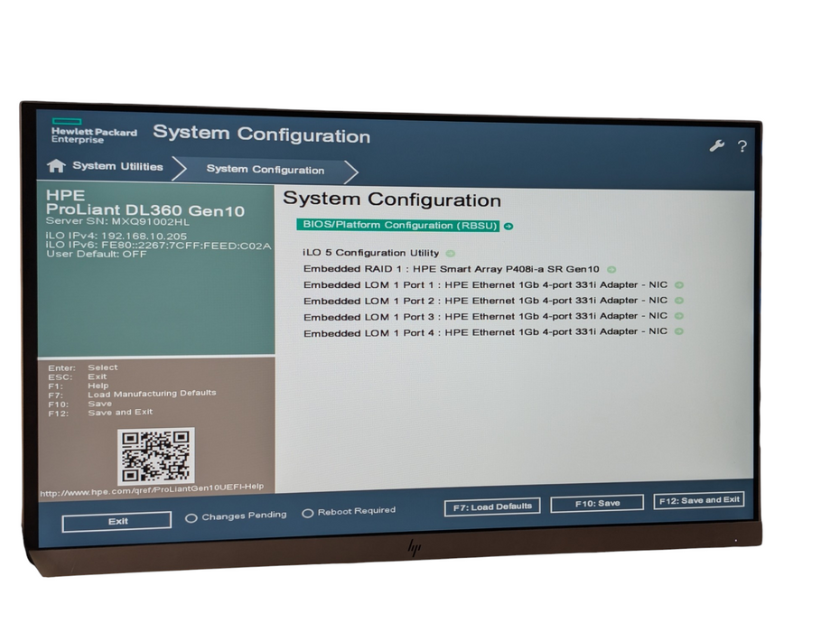Click the home icon beside System Utilities
The width and height of the screenshot is (840, 632).
pos(56,166)
